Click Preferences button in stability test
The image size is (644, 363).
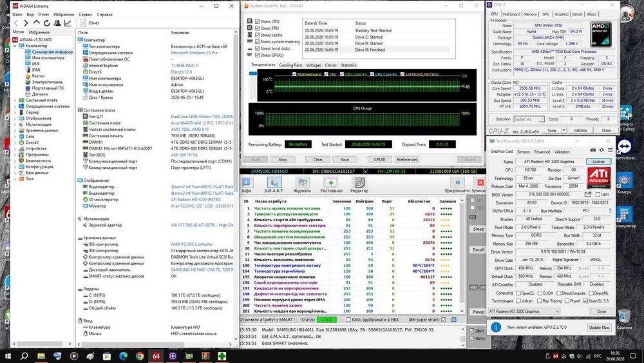click(x=406, y=159)
